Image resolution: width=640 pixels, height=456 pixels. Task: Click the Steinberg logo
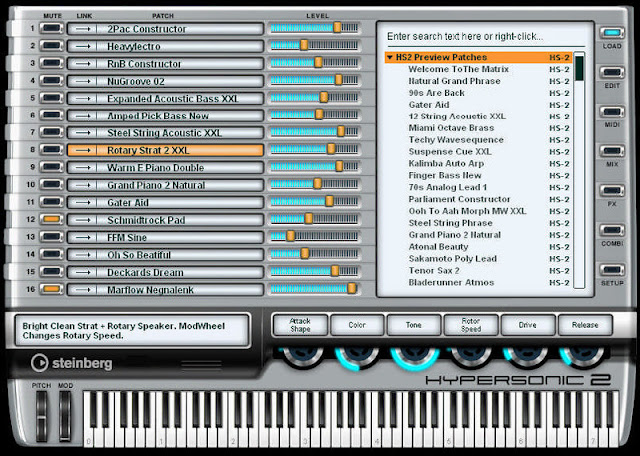click(71, 363)
